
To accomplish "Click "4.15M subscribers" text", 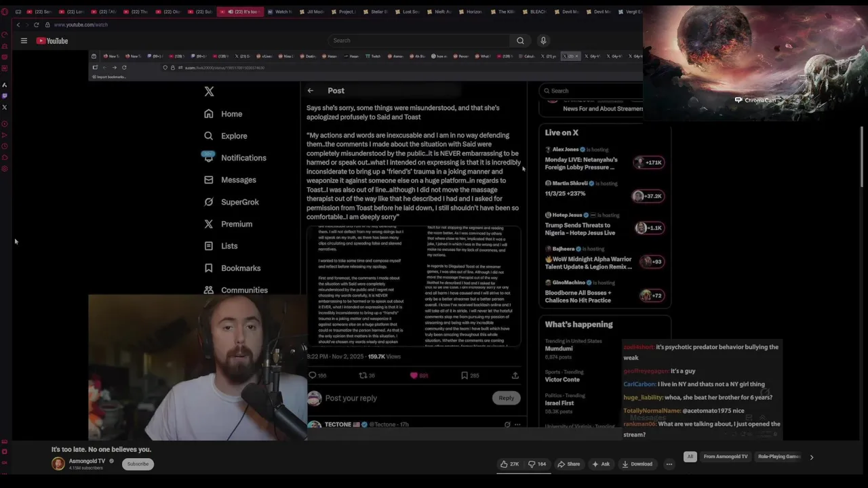I will pos(85,468).
